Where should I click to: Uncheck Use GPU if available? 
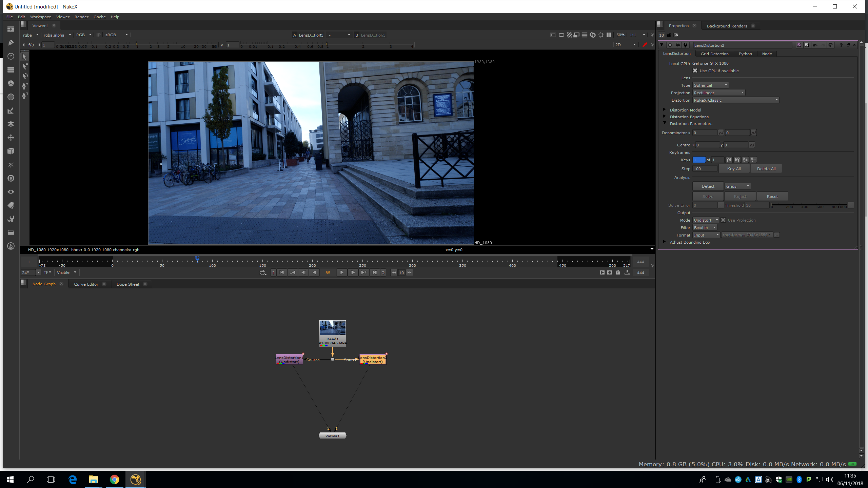[x=695, y=71]
